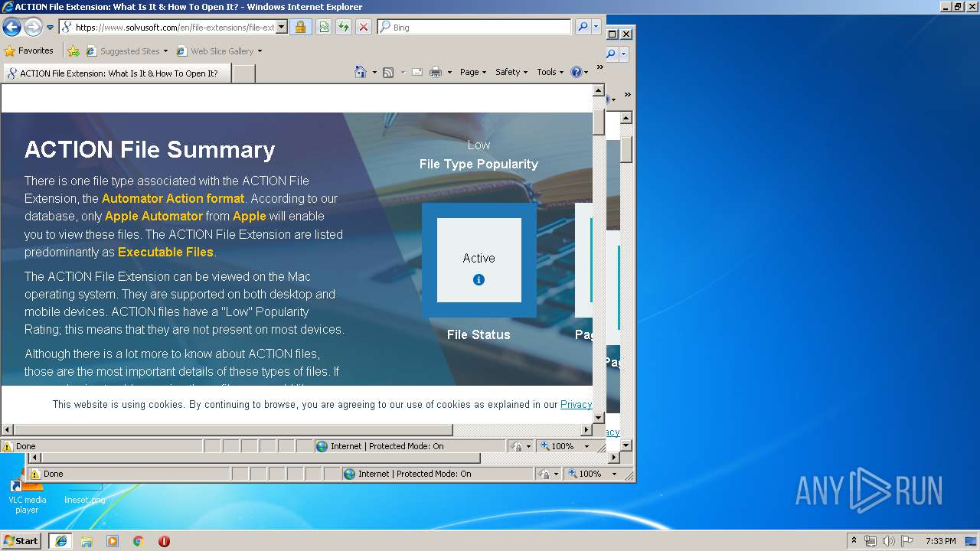Open the Page menu
This screenshot has height=551, width=980.
472,72
